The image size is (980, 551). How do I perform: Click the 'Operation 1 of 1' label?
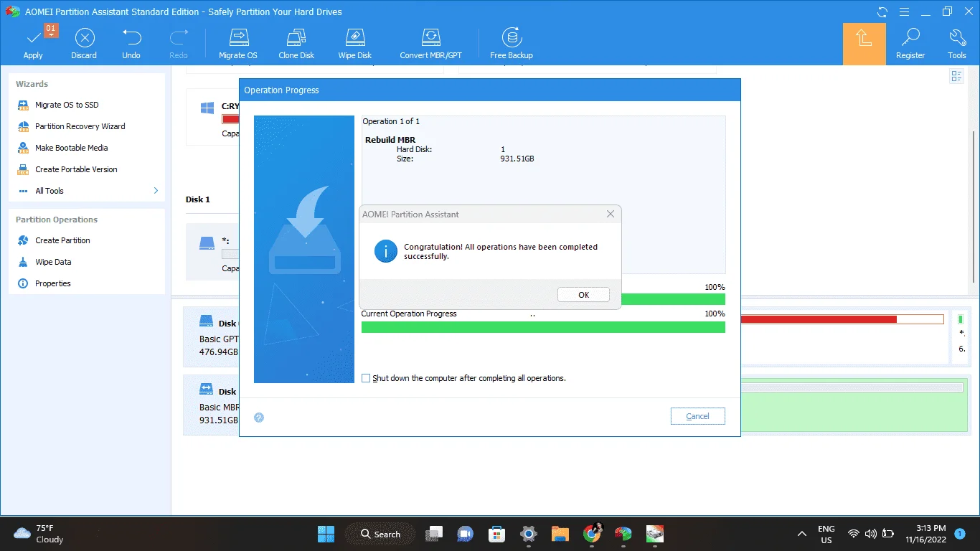391,121
